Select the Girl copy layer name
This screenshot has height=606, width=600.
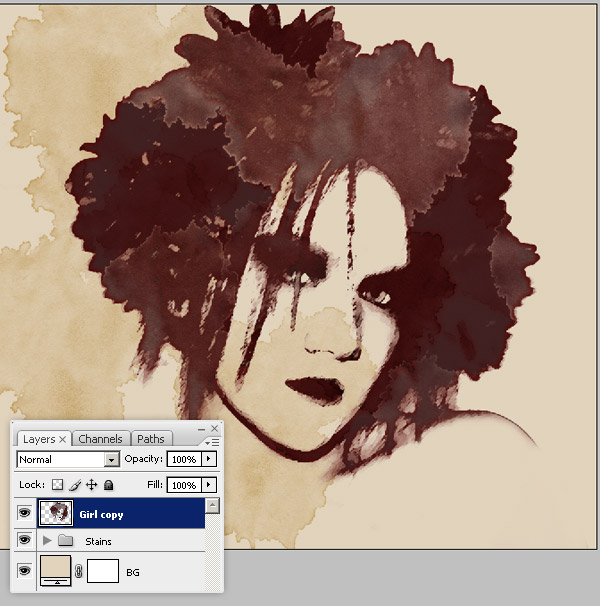[101, 514]
